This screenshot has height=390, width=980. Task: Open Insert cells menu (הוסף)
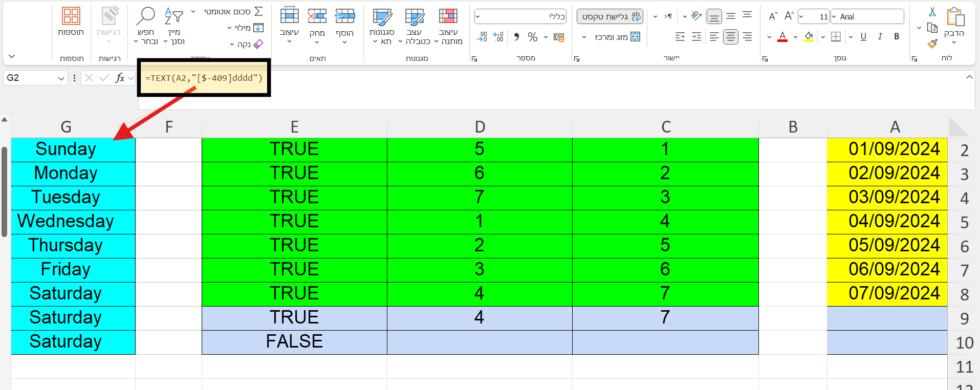345,26
